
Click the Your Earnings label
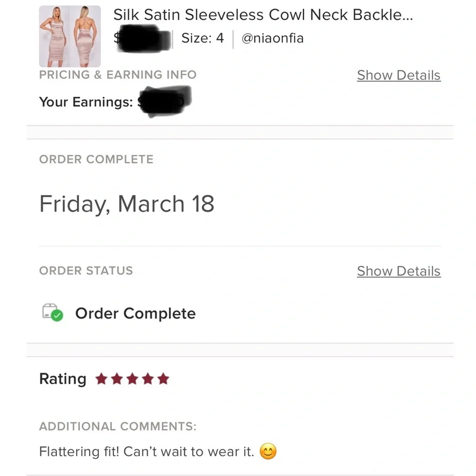[86, 102]
